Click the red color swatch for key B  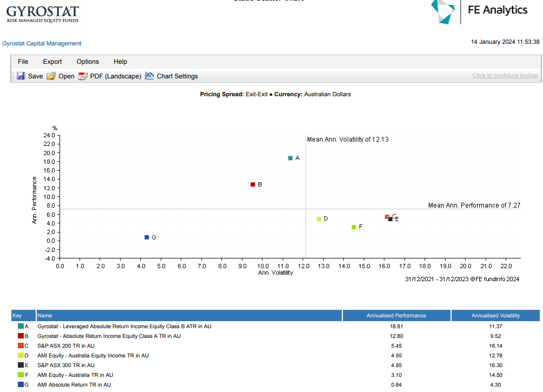click(21, 336)
